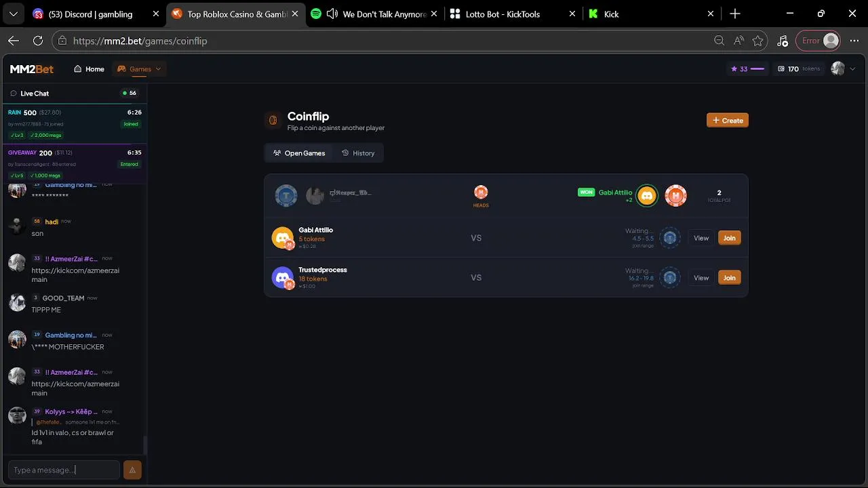Click the Coinflip coin icon beside the title

point(273,120)
